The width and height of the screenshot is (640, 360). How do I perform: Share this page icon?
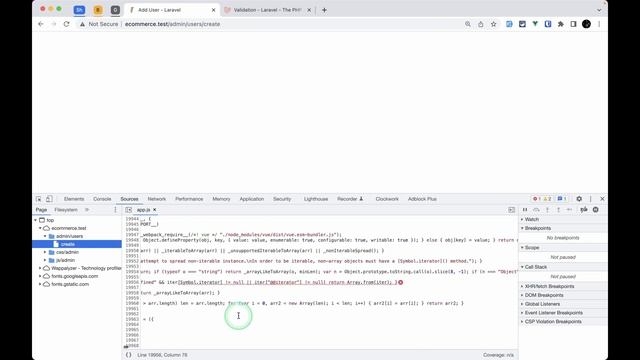click(x=481, y=24)
